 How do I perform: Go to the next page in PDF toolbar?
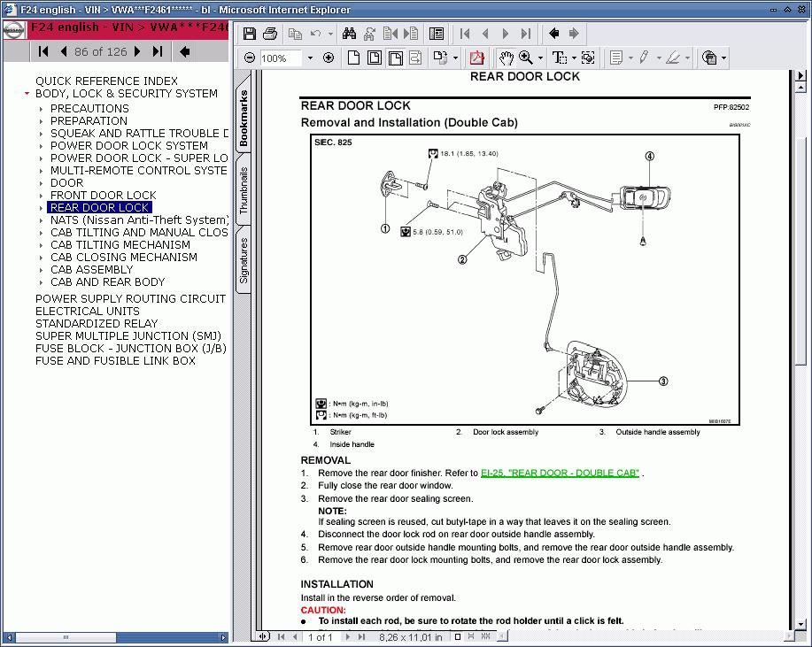[x=506, y=34]
